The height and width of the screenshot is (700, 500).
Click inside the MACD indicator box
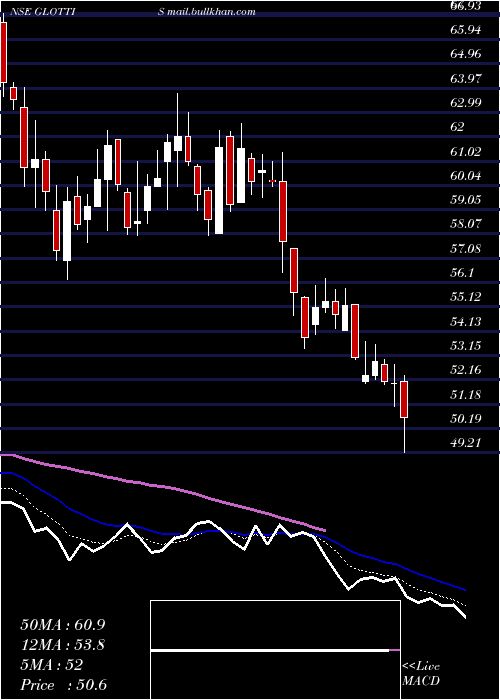click(275, 650)
